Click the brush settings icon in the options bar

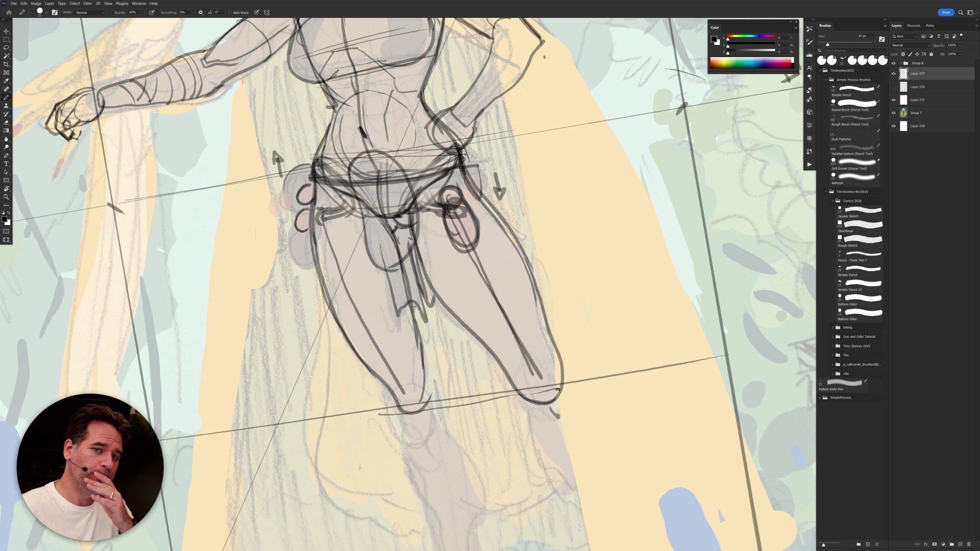(201, 12)
